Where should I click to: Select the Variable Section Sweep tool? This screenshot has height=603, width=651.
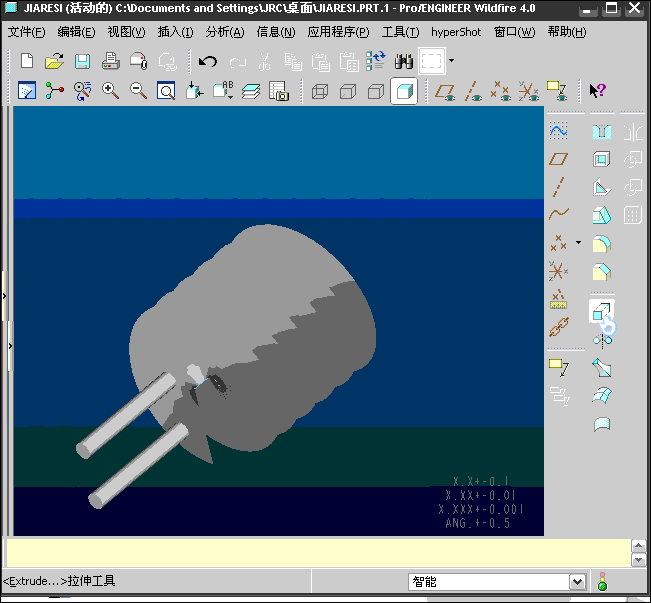pos(602,368)
